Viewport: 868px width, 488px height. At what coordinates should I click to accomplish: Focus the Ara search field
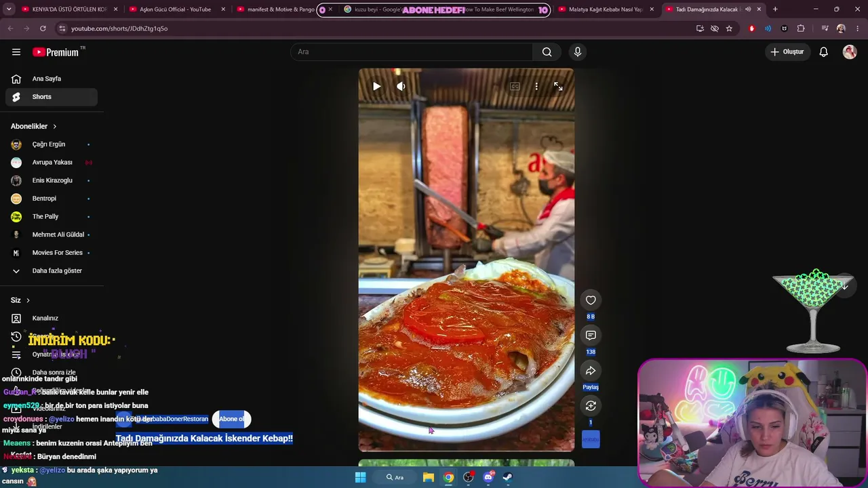click(x=412, y=52)
